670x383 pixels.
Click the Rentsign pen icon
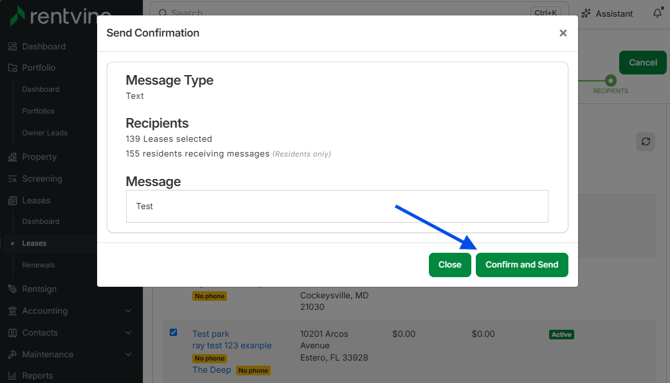pos(12,289)
